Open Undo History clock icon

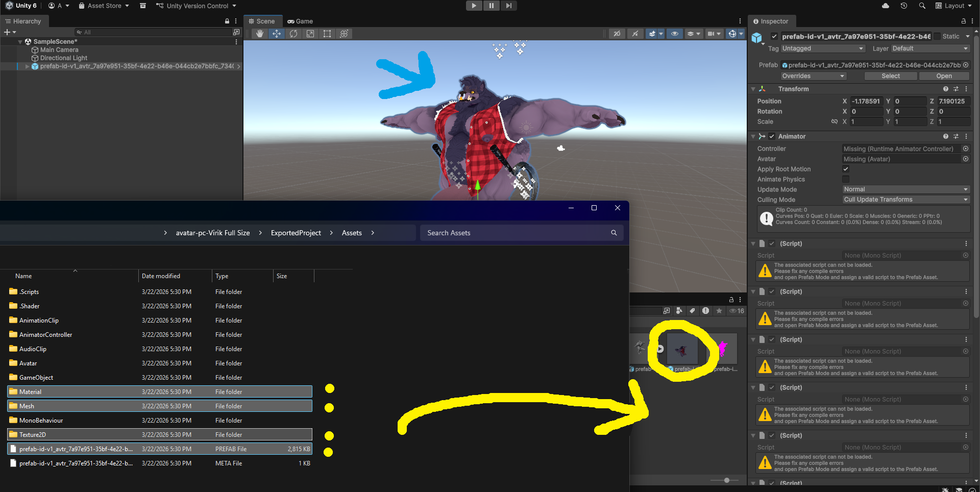[903, 6]
